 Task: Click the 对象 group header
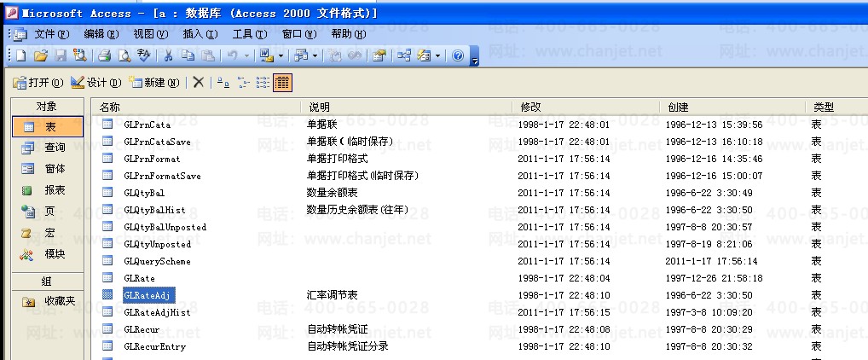pyautogui.click(x=48, y=107)
